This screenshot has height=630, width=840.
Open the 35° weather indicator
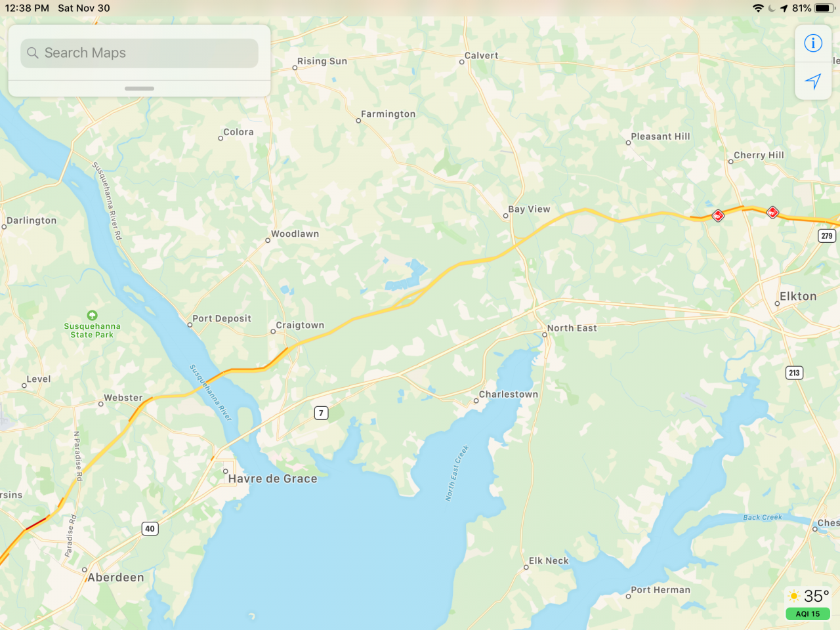coord(810,596)
